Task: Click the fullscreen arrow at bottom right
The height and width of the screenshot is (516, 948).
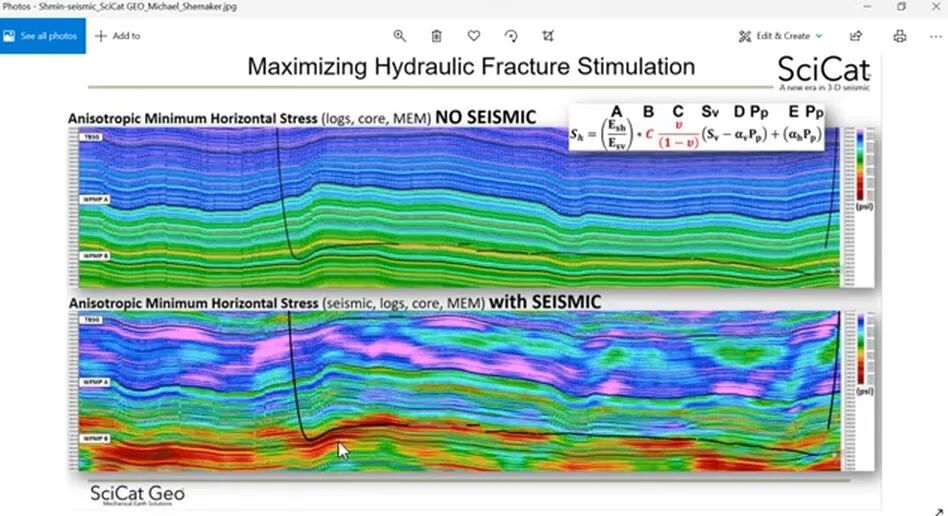Action: [940, 512]
